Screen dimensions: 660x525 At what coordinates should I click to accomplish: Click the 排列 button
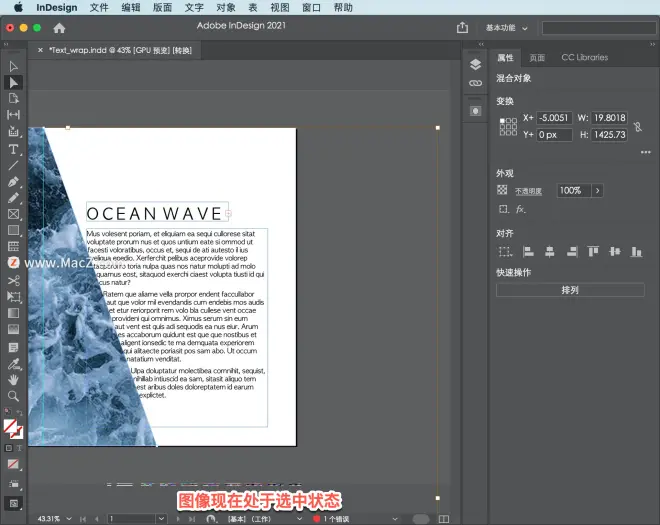pyautogui.click(x=570, y=290)
